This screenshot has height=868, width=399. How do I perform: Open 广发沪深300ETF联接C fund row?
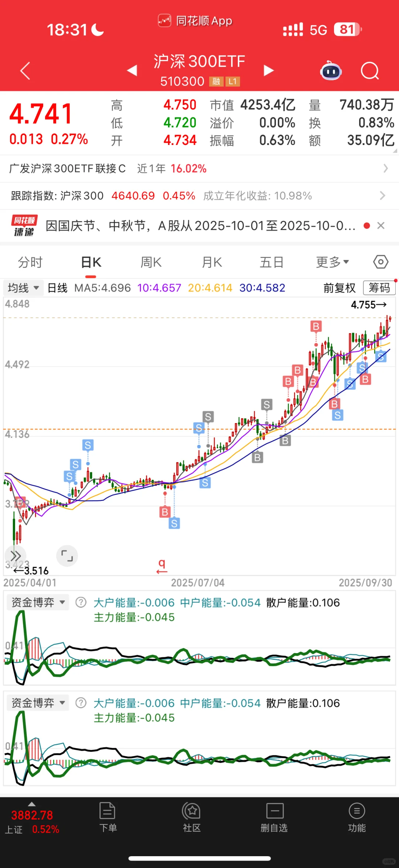point(199,169)
